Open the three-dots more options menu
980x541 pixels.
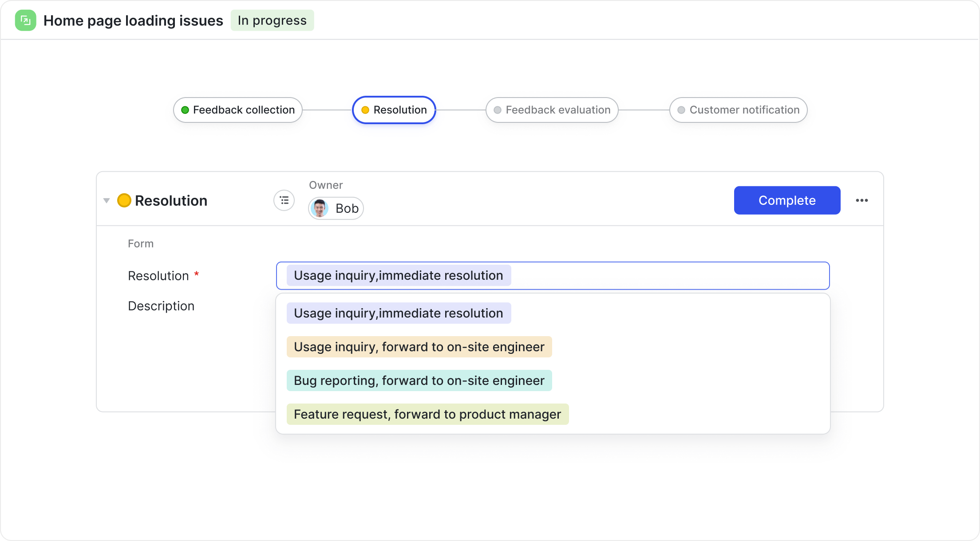pyautogui.click(x=861, y=200)
